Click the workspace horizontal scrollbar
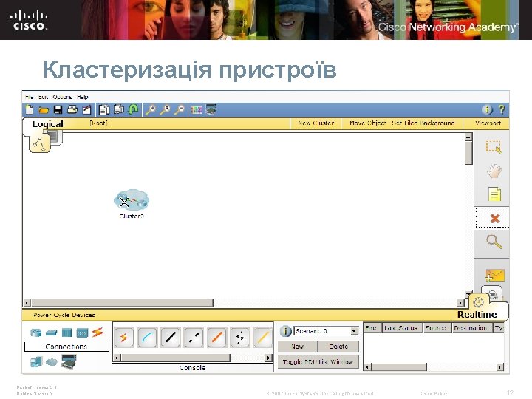Image resolution: width=532 pixels, height=399 pixels. pos(122,303)
